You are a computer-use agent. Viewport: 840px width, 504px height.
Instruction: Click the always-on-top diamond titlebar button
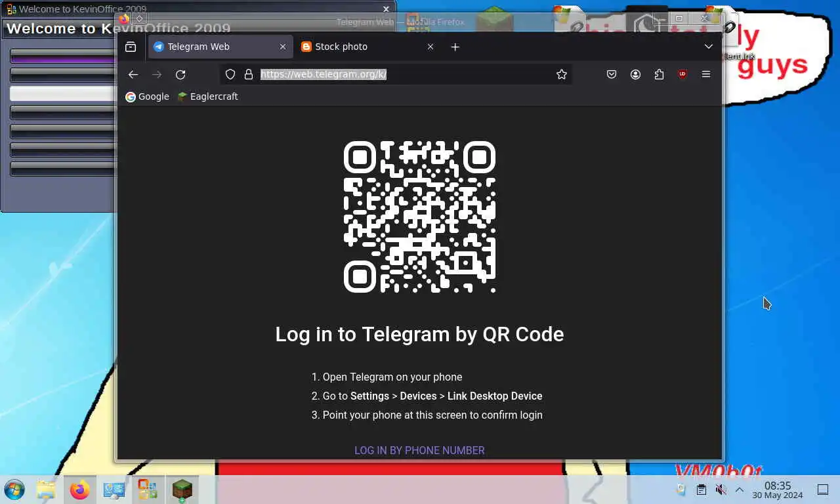click(140, 19)
